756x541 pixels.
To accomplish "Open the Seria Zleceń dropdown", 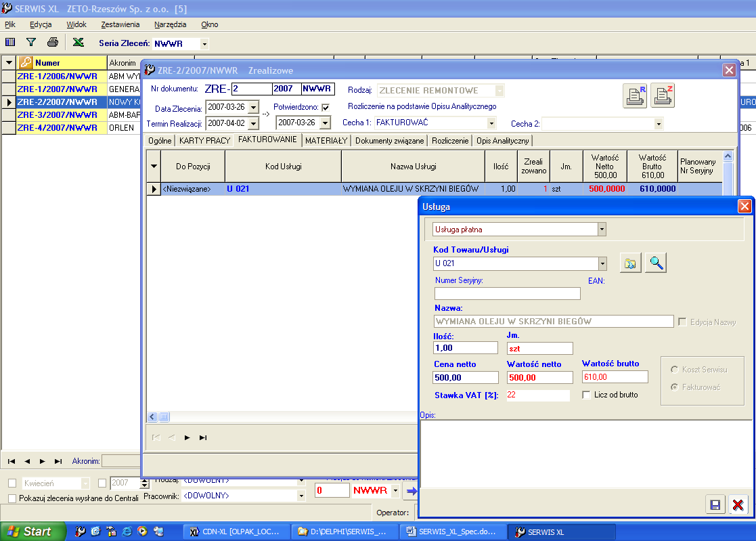I will click(x=204, y=44).
